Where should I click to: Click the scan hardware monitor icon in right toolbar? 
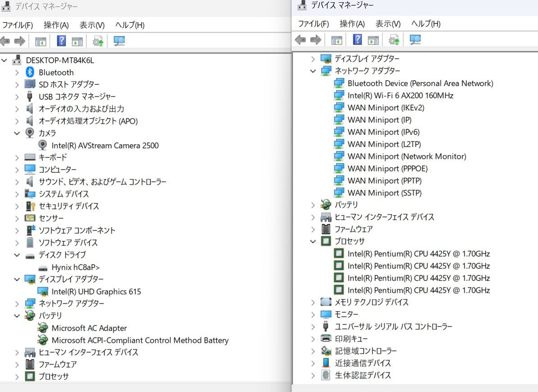[x=415, y=40]
